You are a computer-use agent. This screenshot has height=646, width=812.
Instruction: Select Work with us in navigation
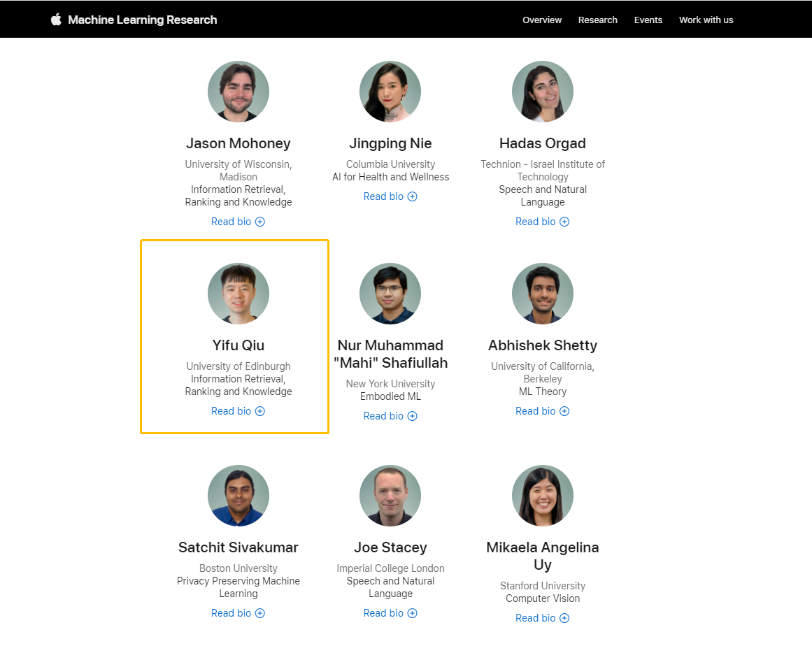pos(706,20)
